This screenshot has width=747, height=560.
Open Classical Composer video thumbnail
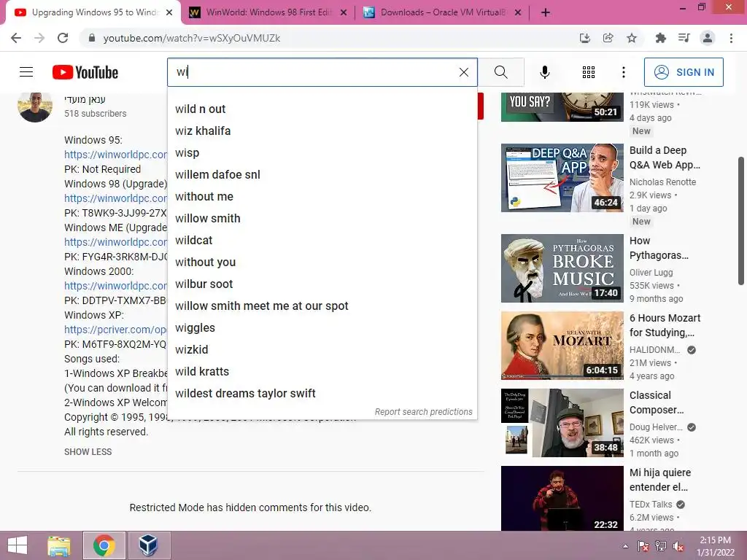562,423
